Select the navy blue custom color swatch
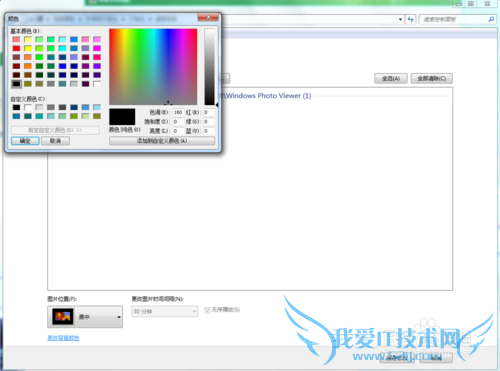 pyautogui.click(x=74, y=107)
